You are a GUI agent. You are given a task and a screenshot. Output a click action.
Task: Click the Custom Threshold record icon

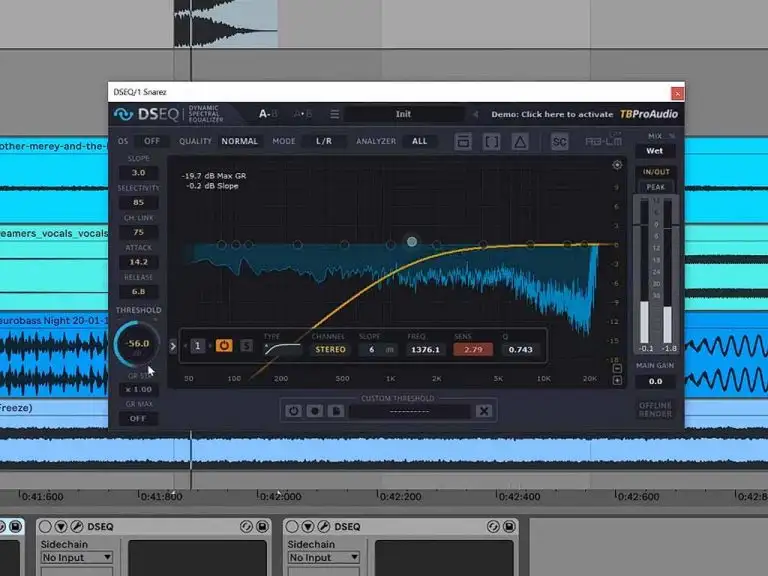[315, 411]
